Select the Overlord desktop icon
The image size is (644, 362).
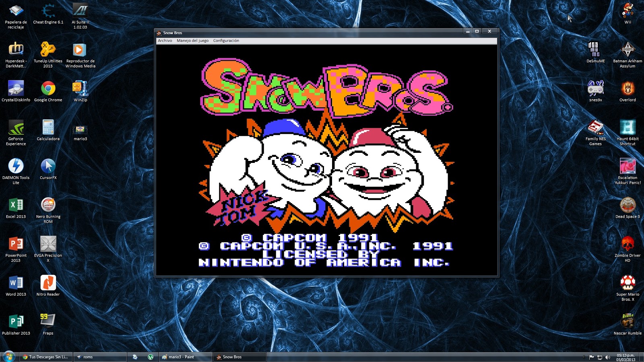tap(628, 92)
